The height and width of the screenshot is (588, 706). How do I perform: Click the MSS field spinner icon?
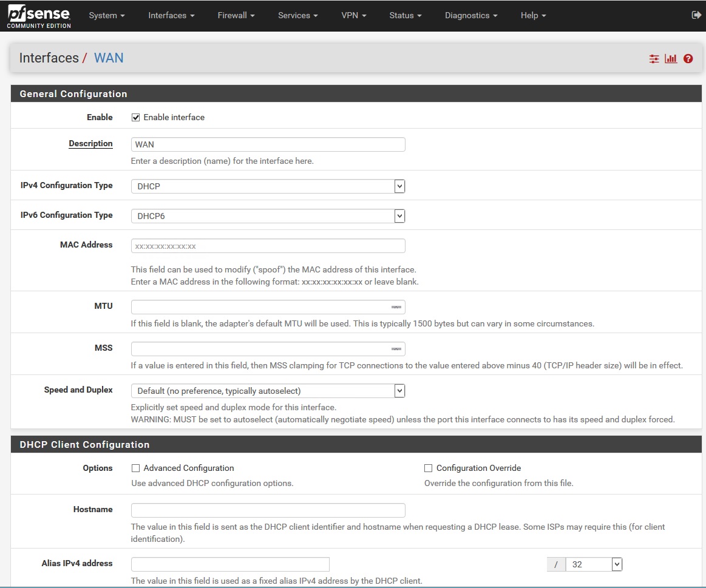(396, 349)
